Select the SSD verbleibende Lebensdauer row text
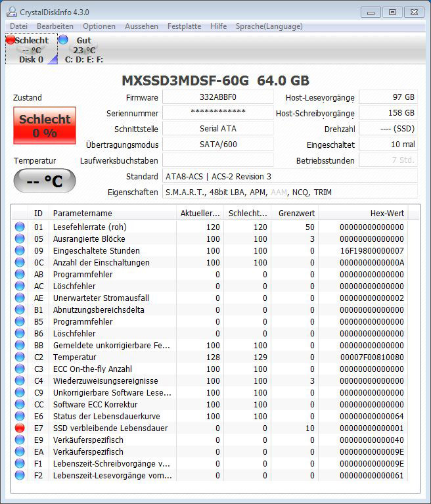 coord(110,428)
